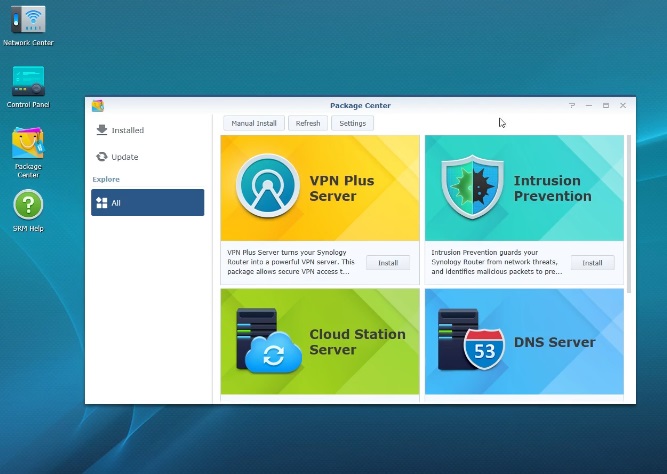Close the Package Center window
This screenshot has height=474, width=667.
[x=623, y=105]
